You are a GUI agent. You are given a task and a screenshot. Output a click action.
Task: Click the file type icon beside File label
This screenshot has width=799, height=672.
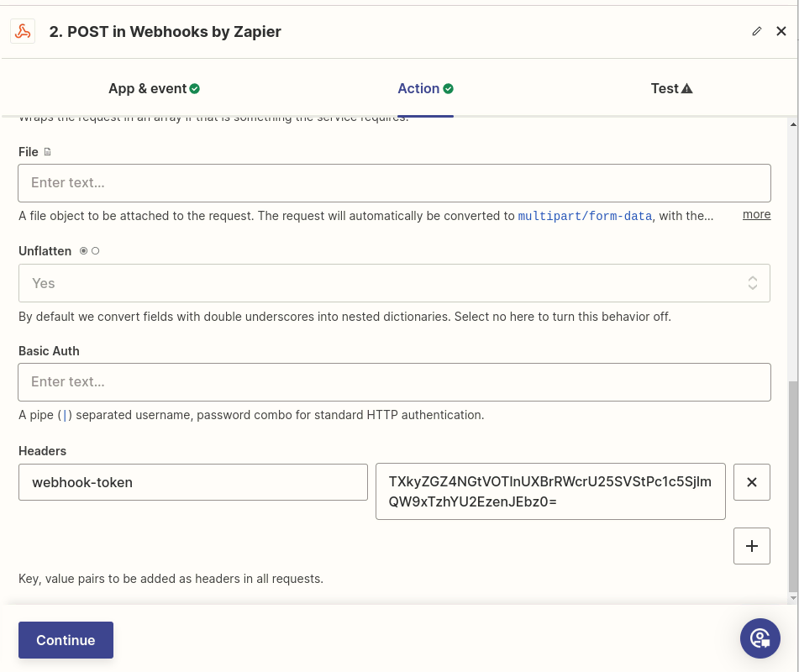[47, 152]
